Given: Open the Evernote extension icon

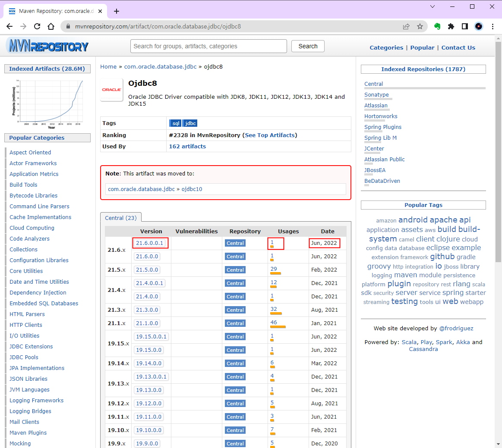Looking at the screenshot, I should coord(437,27).
